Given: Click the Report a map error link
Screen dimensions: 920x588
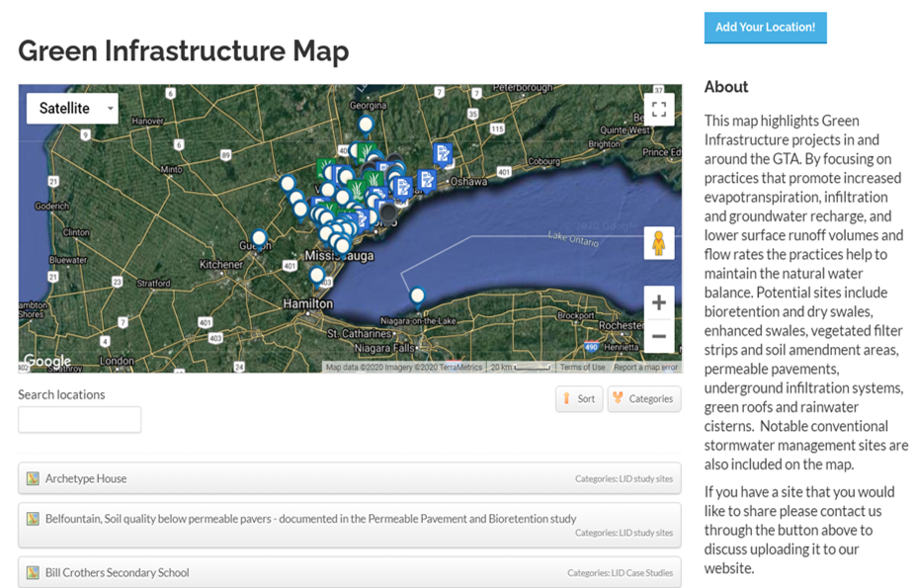Looking at the screenshot, I should click(x=645, y=368).
